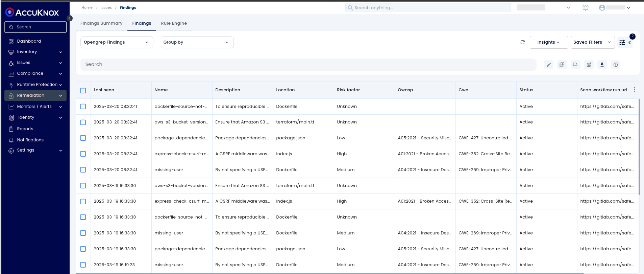Click the Remediation sidebar icon
644x274 pixels.
pos(11,96)
